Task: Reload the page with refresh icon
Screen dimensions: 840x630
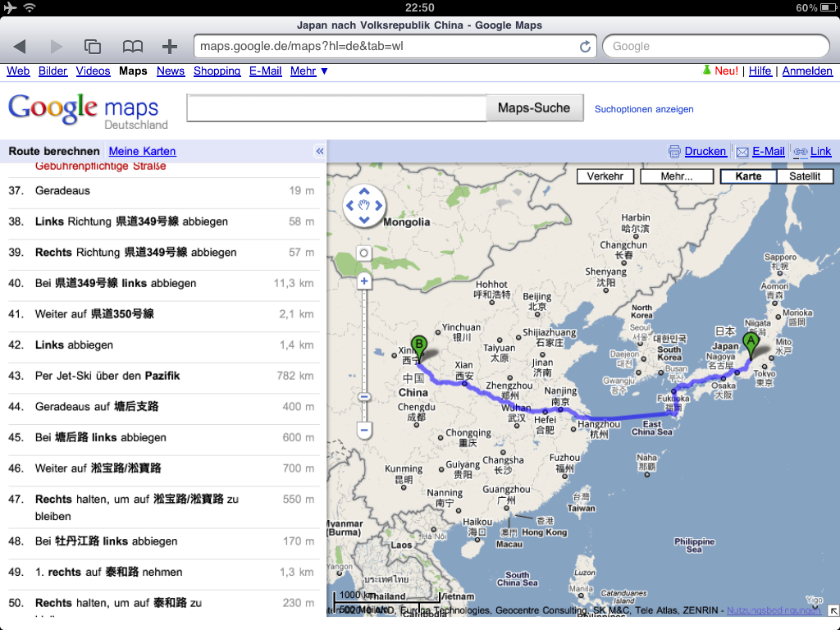Action: click(x=585, y=47)
